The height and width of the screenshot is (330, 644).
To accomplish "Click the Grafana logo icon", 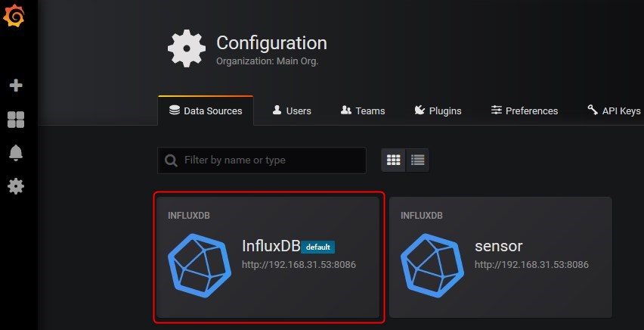I will [x=14, y=17].
